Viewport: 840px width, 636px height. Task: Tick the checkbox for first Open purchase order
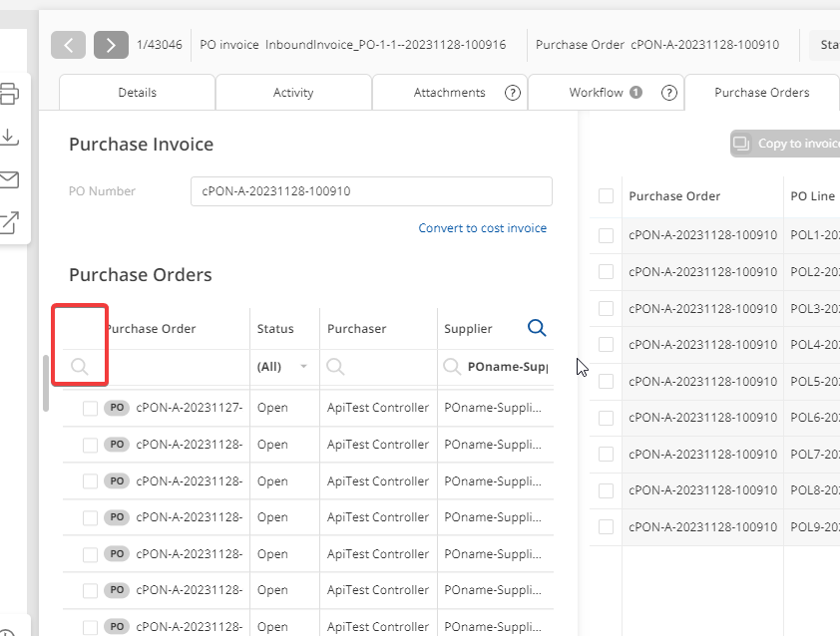(90, 408)
